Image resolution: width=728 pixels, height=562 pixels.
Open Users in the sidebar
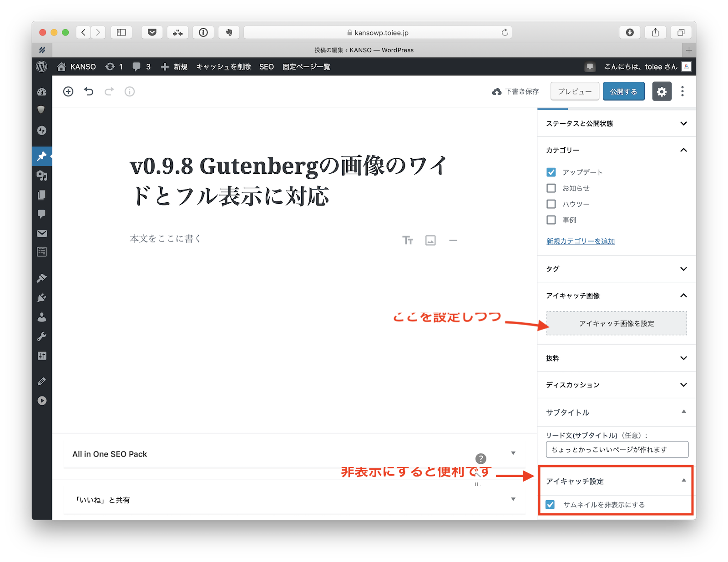coord(42,317)
